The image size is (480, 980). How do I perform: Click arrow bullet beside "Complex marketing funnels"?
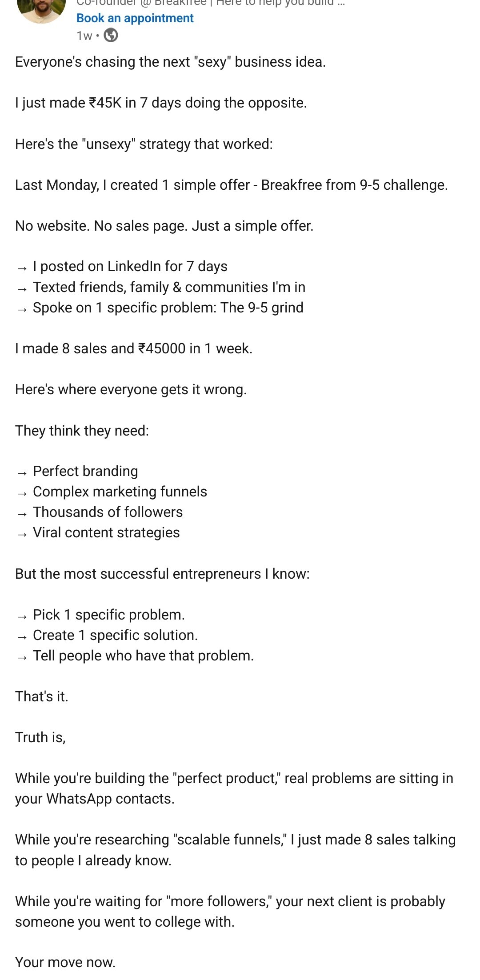click(x=22, y=493)
